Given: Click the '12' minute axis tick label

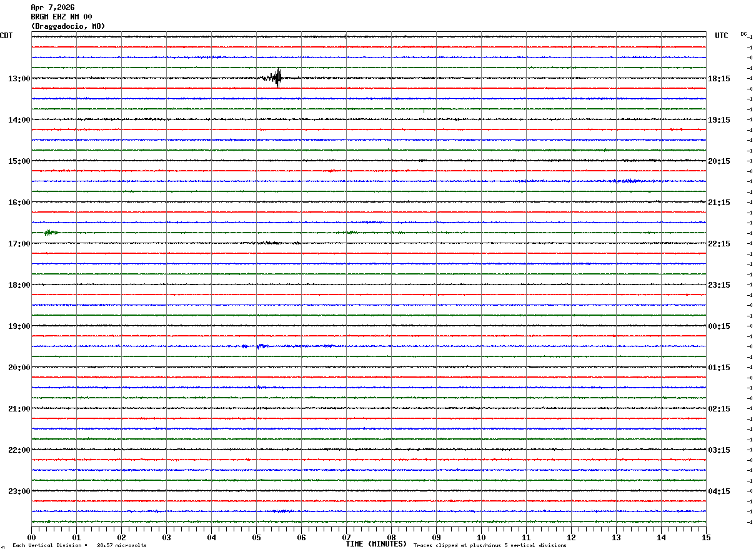Looking at the screenshot, I should coord(571,537).
